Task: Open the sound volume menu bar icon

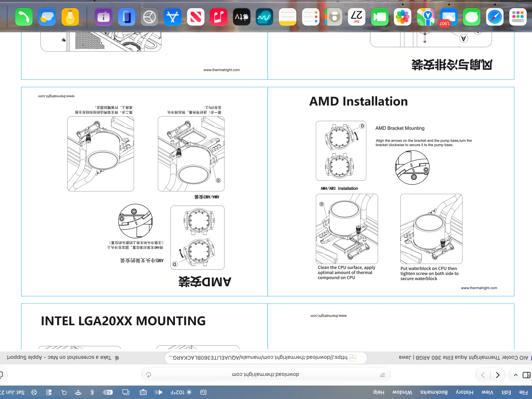Action: [x=159, y=392]
